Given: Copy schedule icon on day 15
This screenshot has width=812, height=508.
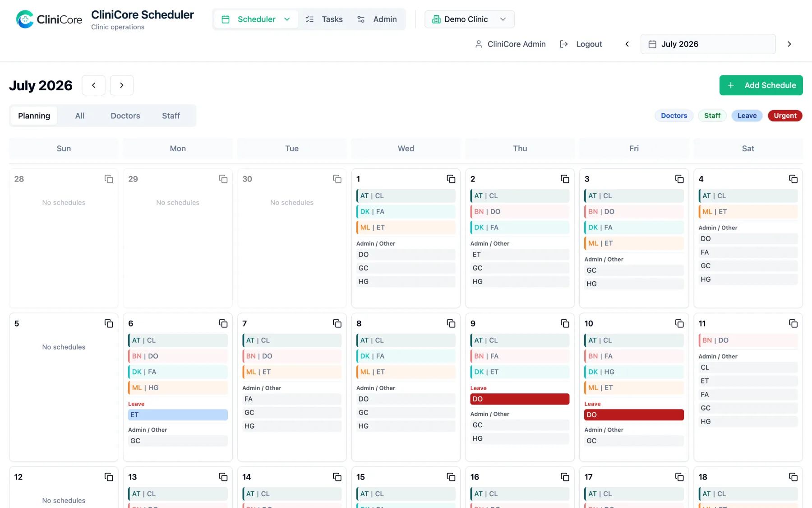Looking at the screenshot, I should click(x=451, y=477).
